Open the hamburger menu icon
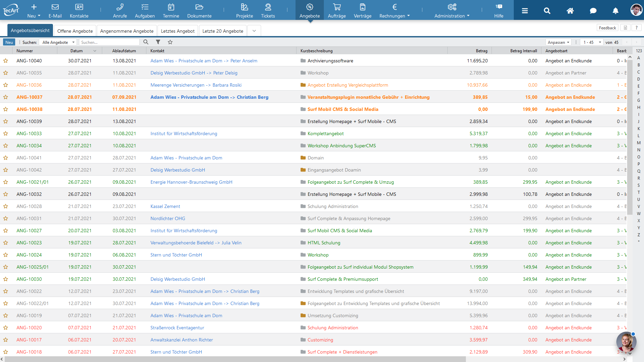Screen dimensions: 644x362 525,11
